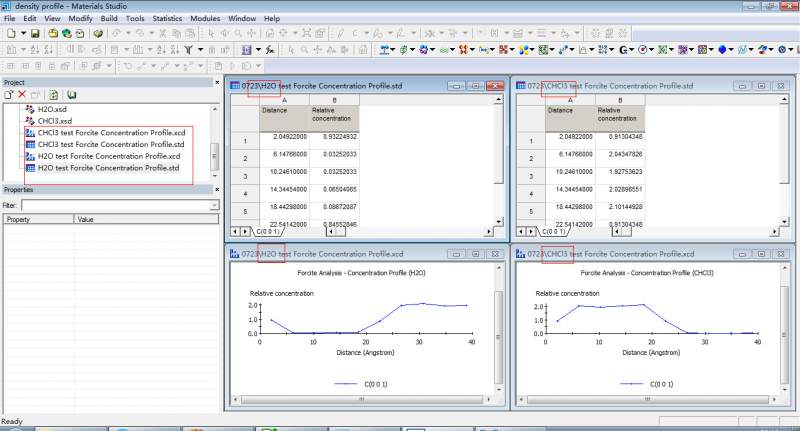Click cell 2.04347826 in CHCl3 table
This screenshot has width=800, height=431.
[x=620, y=159]
